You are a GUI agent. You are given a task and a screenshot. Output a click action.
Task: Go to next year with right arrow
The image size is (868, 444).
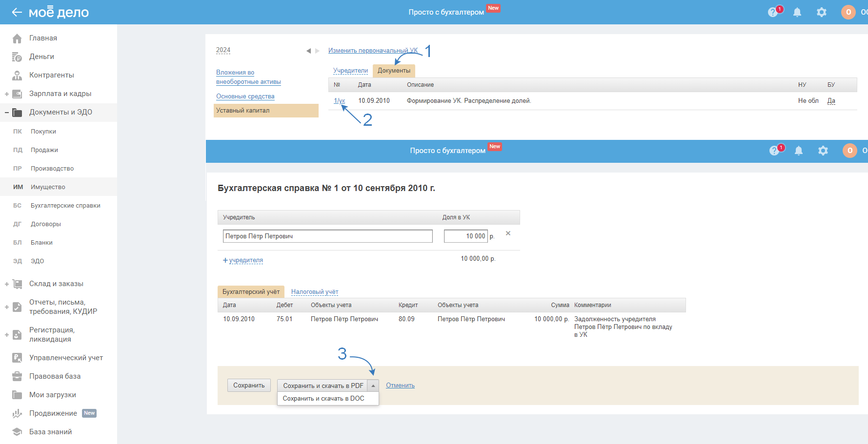tap(317, 51)
